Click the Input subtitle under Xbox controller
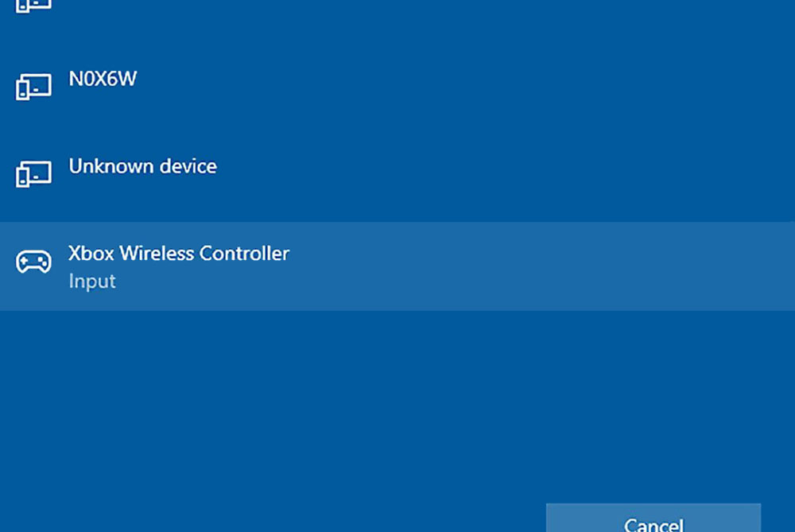Screen dimensions: 795x532 click(x=92, y=282)
